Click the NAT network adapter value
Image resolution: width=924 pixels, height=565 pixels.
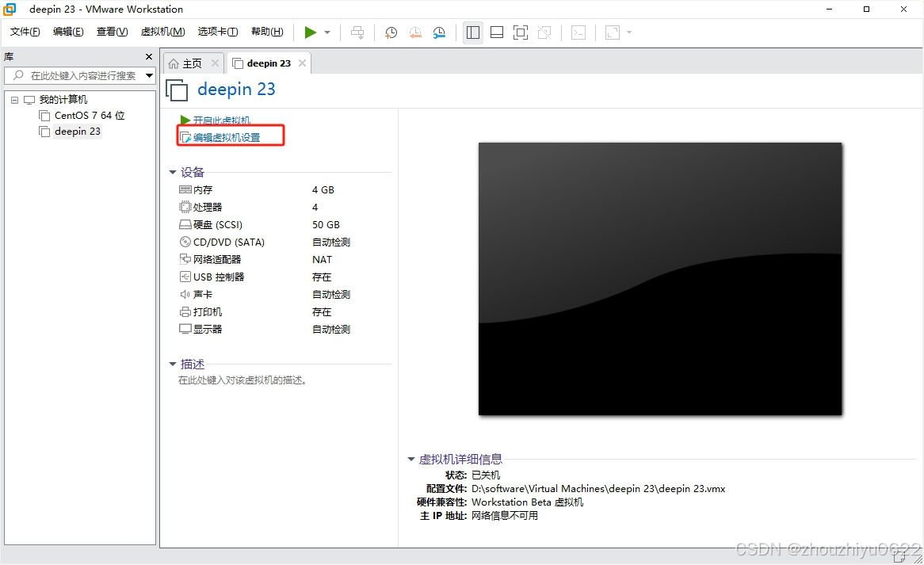pos(322,259)
